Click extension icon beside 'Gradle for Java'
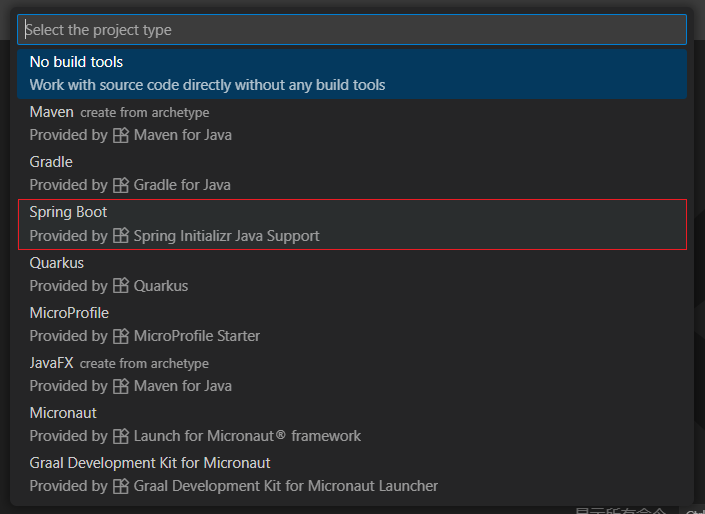 coord(120,185)
